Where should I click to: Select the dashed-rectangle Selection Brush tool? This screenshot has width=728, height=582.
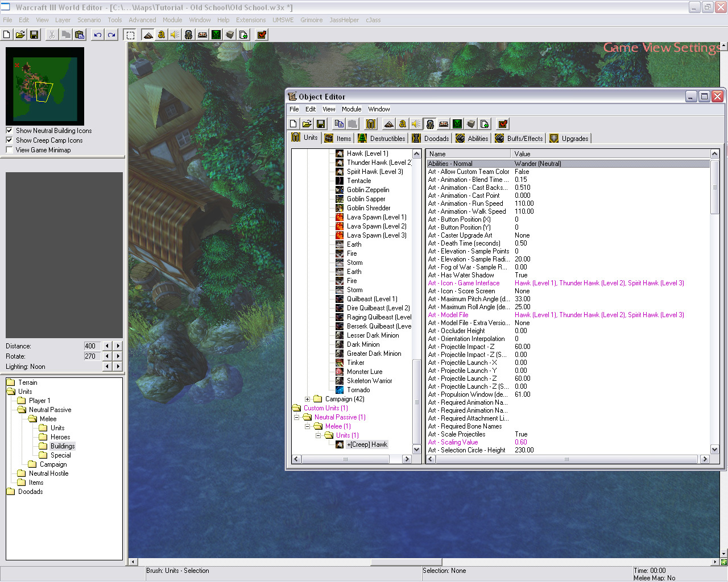point(130,35)
